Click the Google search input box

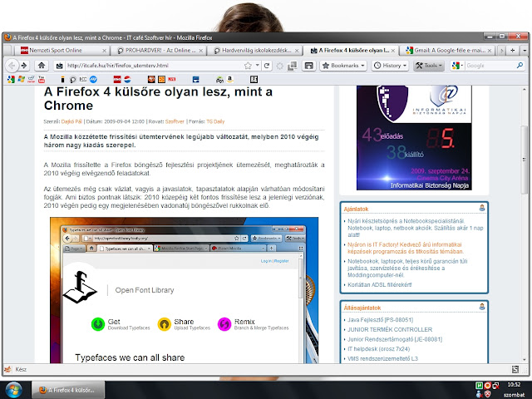click(x=490, y=66)
